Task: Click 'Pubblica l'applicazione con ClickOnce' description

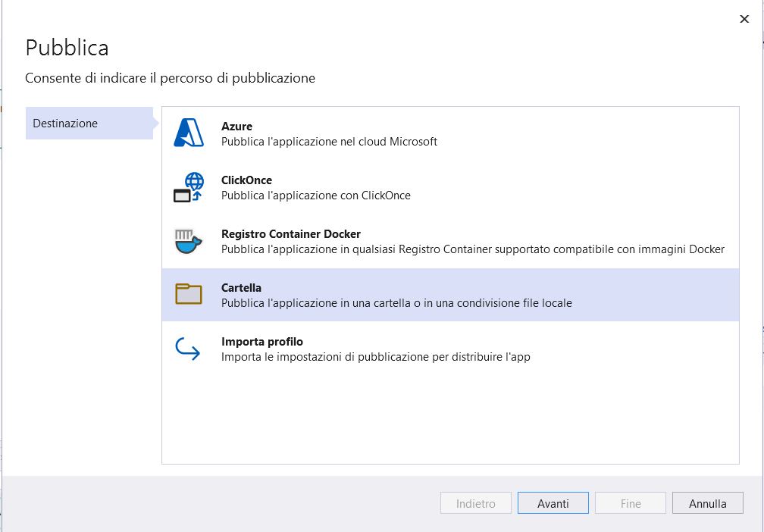Action: pyautogui.click(x=316, y=196)
